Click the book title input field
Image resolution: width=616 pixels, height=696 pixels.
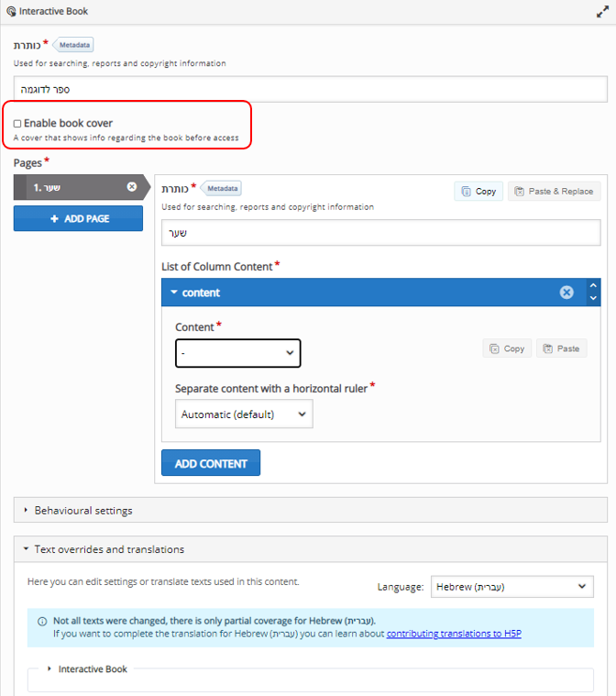310,89
